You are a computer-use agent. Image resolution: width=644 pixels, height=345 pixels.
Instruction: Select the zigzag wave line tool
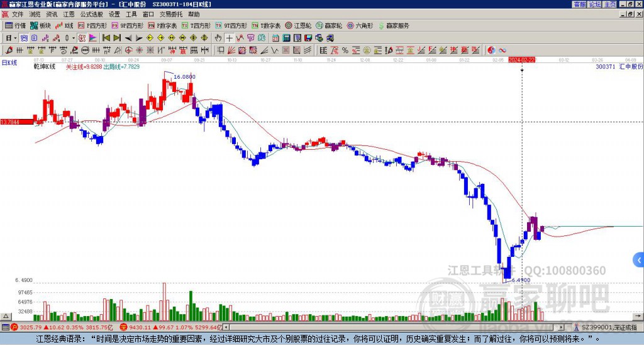tap(275, 50)
